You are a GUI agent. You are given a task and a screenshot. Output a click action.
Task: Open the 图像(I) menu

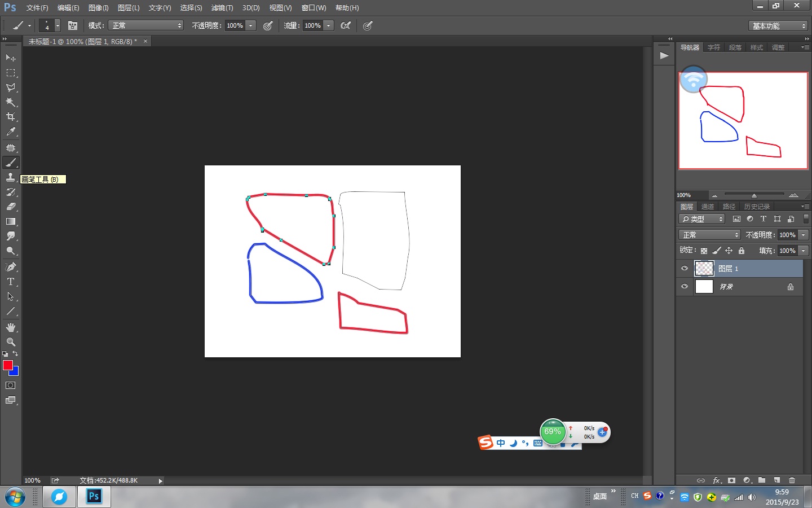pos(98,8)
